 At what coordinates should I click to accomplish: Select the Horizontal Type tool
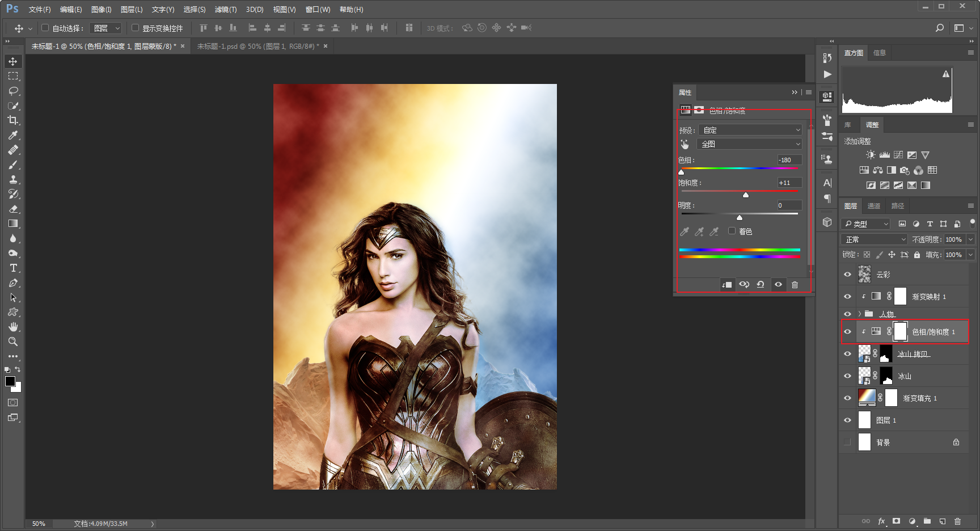(x=13, y=268)
